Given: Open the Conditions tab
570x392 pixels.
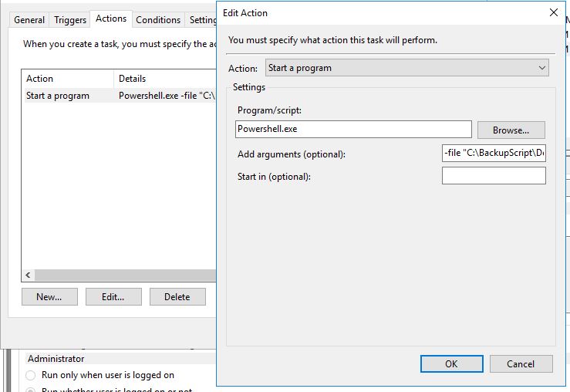Looking at the screenshot, I should coord(158,19).
